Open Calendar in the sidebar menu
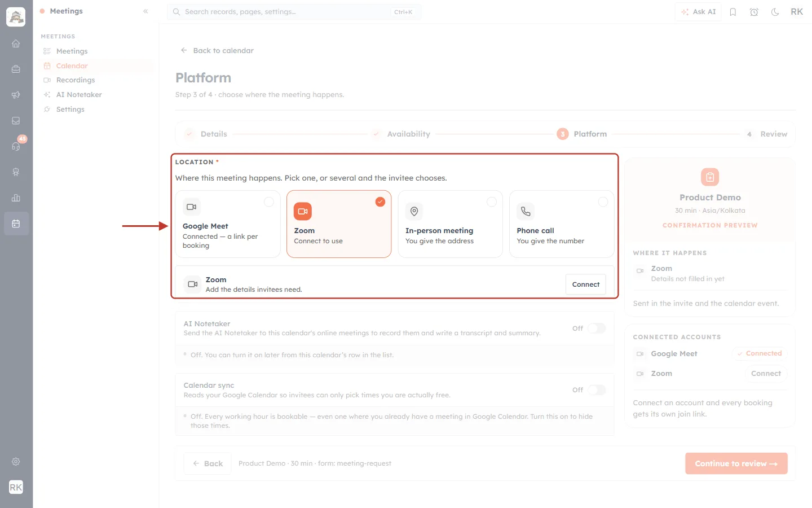 (96, 66)
